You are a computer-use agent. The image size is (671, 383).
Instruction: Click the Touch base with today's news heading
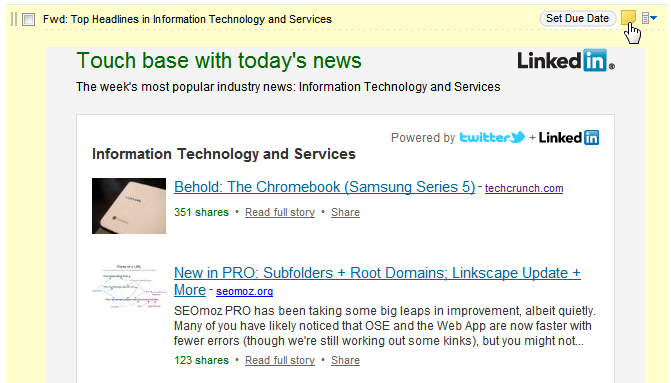(x=219, y=60)
